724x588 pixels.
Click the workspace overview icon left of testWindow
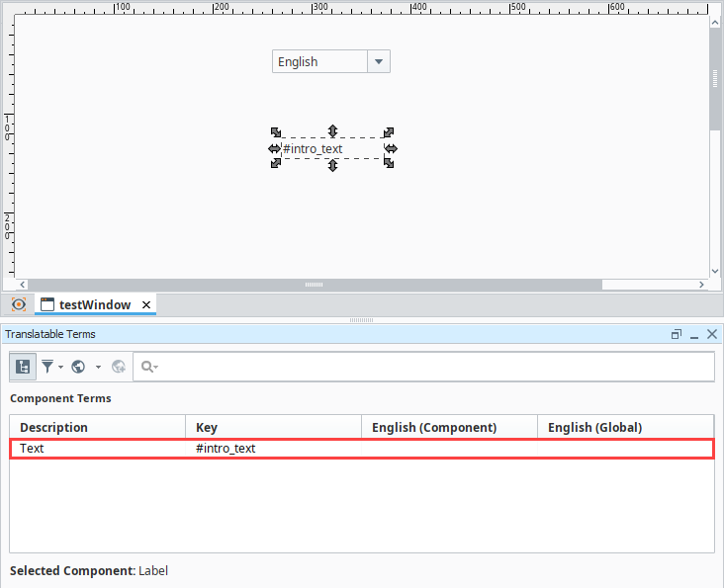click(x=18, y=304)
